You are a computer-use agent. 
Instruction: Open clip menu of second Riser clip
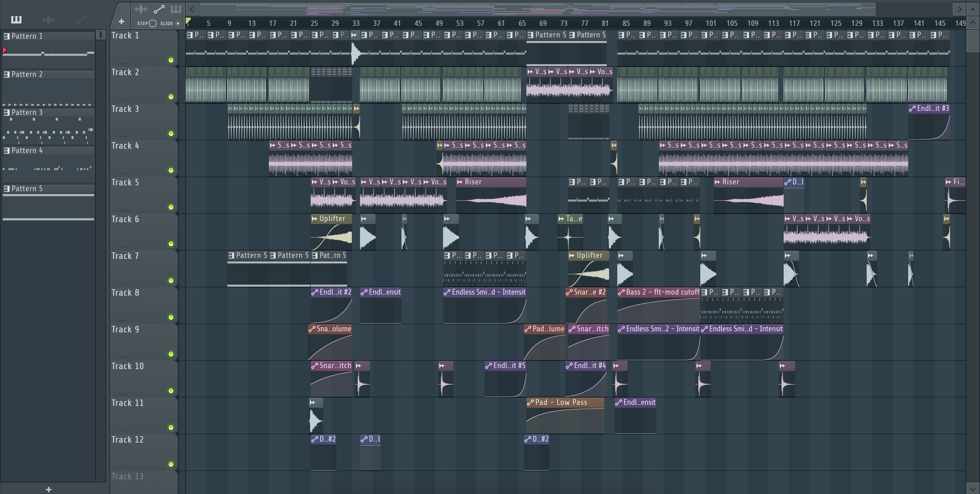[718, 182]
